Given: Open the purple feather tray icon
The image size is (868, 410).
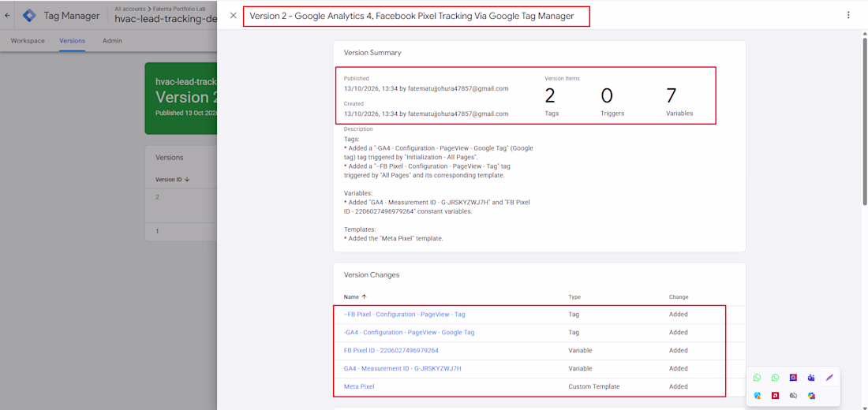Looking at the screenshot, I should pos(829,378).
